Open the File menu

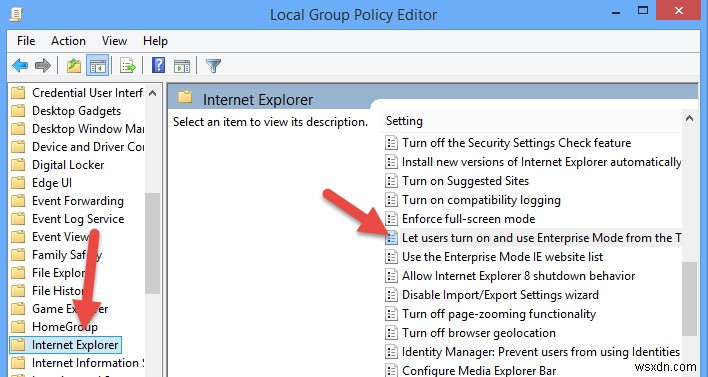[x=26, y=41]
